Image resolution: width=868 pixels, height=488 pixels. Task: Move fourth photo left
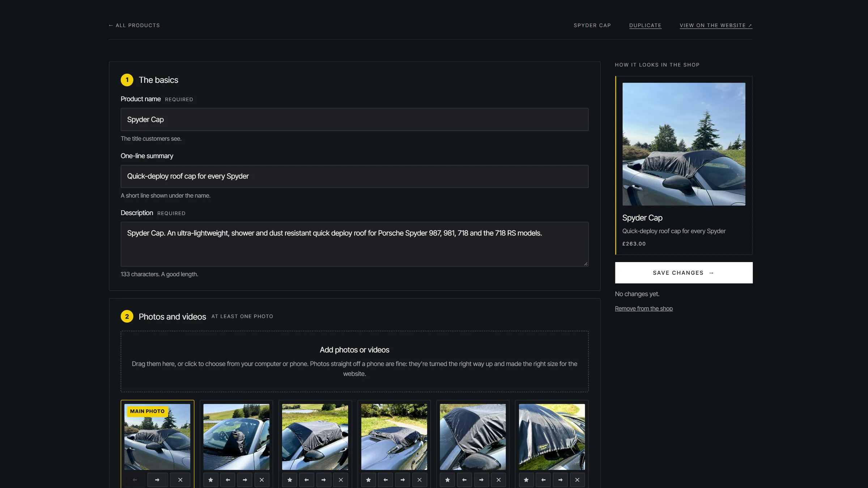click(x=386, y=480)
